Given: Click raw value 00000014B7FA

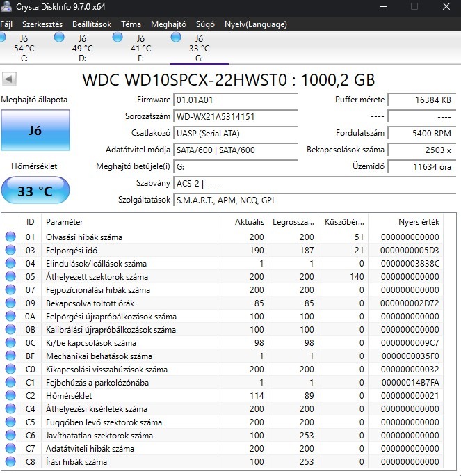Looking at the screenshot, I should [x=410, y=383].
